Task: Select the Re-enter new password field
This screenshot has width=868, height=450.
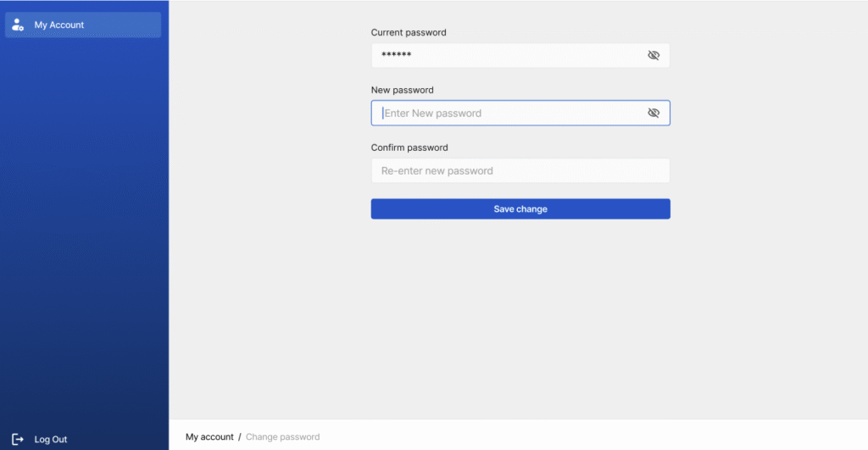Action: pos(520,170)
